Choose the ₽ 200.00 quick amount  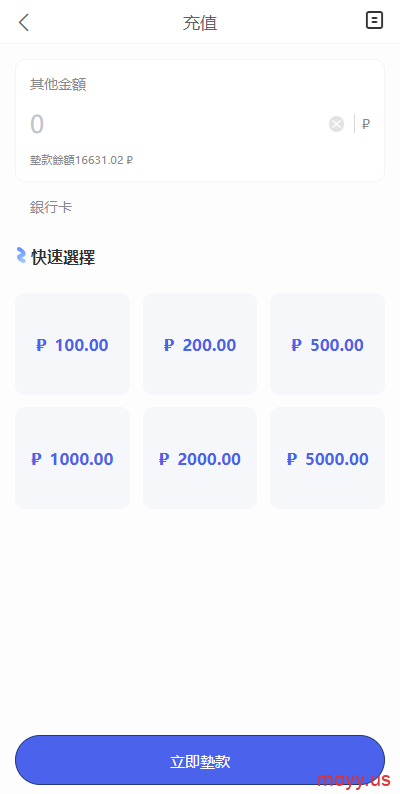(200, 344)
